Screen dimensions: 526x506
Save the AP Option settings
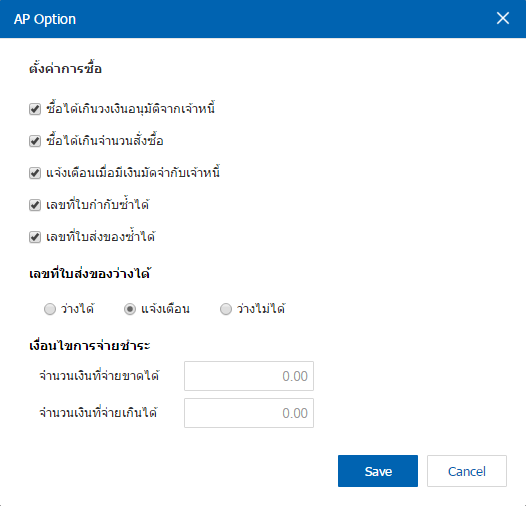pos(378,471)
